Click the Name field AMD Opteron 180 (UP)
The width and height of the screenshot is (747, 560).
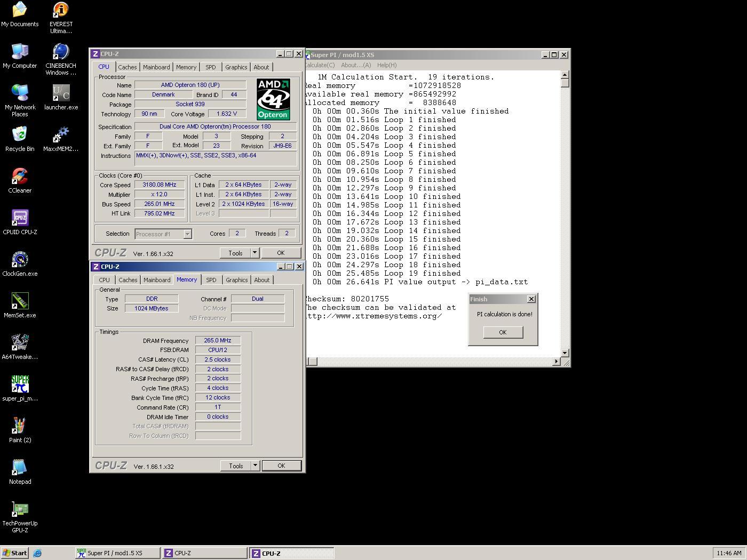(190, 85)
